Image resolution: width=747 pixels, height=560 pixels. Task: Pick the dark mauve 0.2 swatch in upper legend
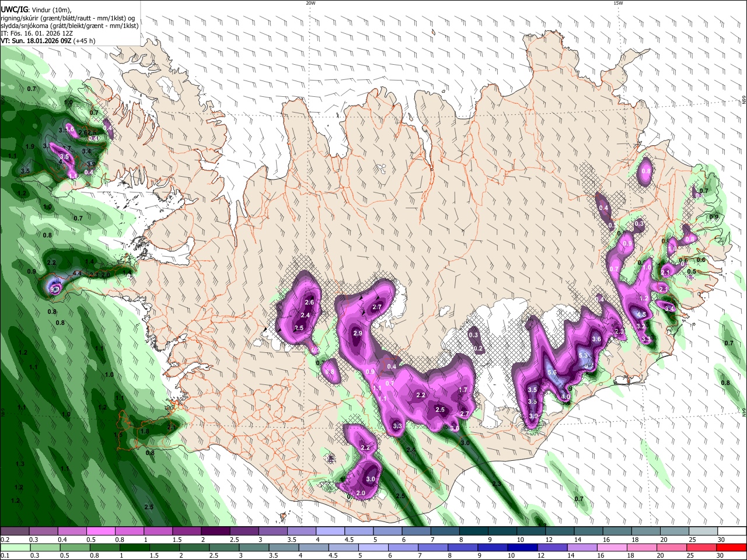tap(15, 531)
